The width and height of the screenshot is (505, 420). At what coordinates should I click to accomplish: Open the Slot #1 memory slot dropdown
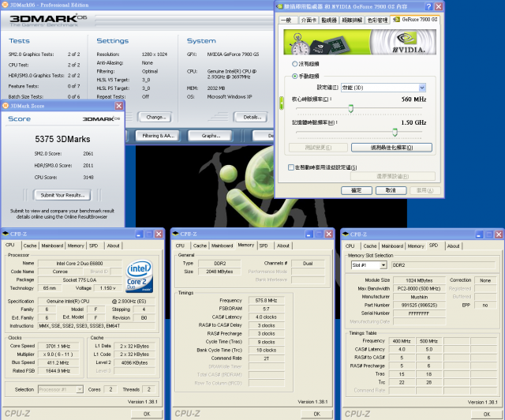(383, 265)
